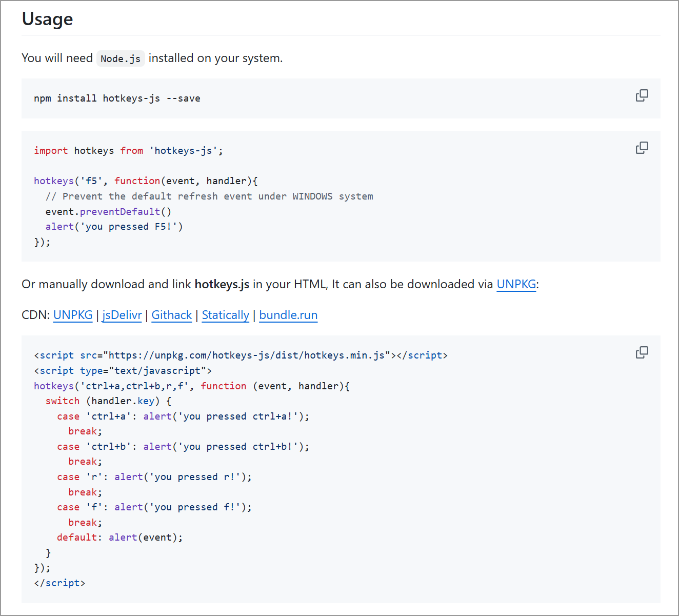The width and height of the screenshot is (679, 616).
Task: Copy the import hotkeys code block
Action: 642,148
